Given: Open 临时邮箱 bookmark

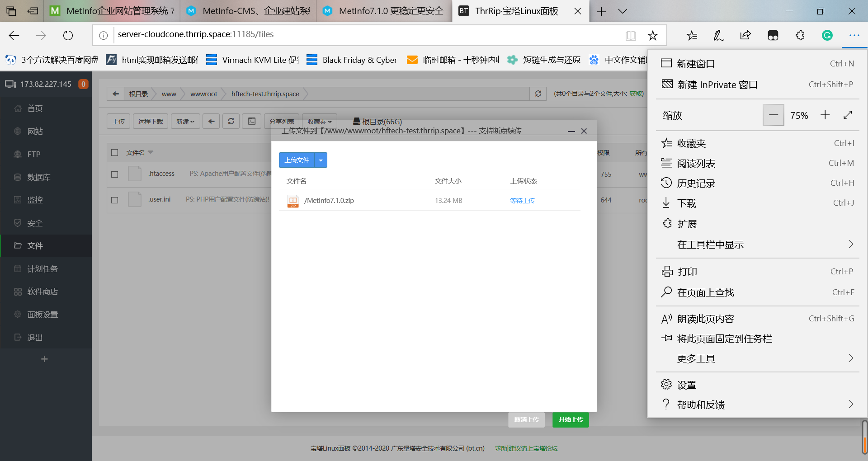Looking at the screenshot, I should (x=453, y=60).
